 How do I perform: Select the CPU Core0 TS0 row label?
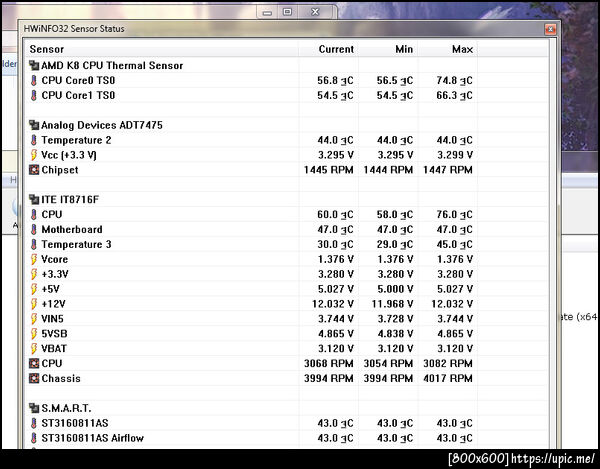tap(78, 80)
